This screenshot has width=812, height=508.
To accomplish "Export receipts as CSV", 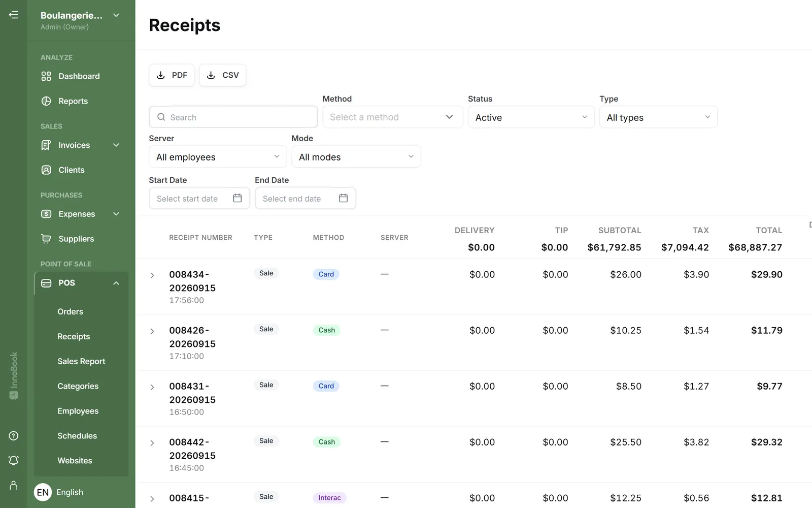I will tap(223, 75).
